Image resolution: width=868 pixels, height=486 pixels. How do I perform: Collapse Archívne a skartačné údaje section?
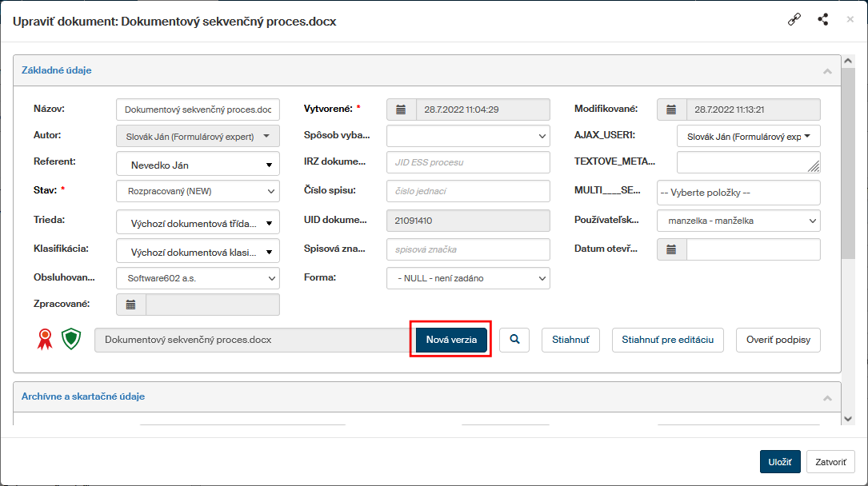tap(827, 396)
